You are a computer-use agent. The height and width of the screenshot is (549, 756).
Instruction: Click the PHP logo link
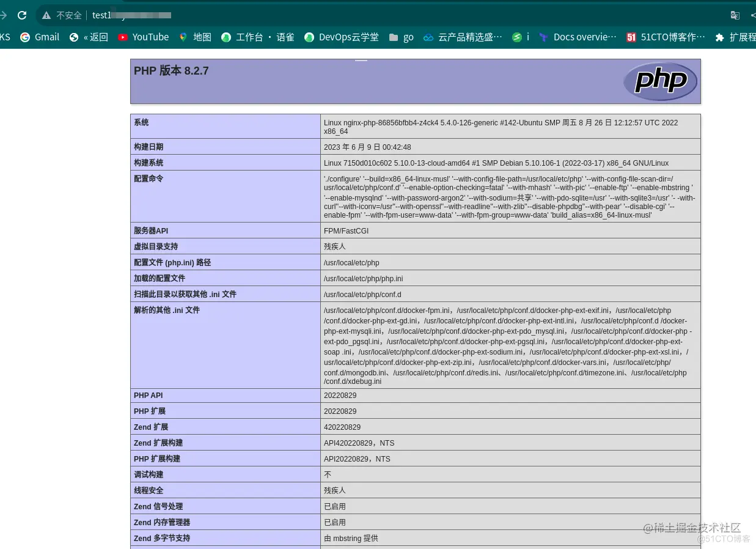(x=661, y=81)
